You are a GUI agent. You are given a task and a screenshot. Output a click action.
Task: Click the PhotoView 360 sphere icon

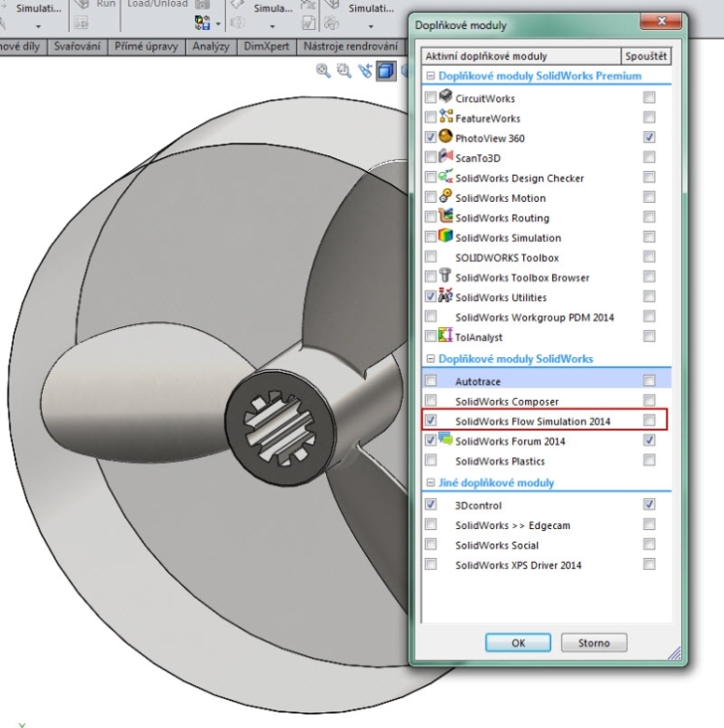tap(445, 136)
